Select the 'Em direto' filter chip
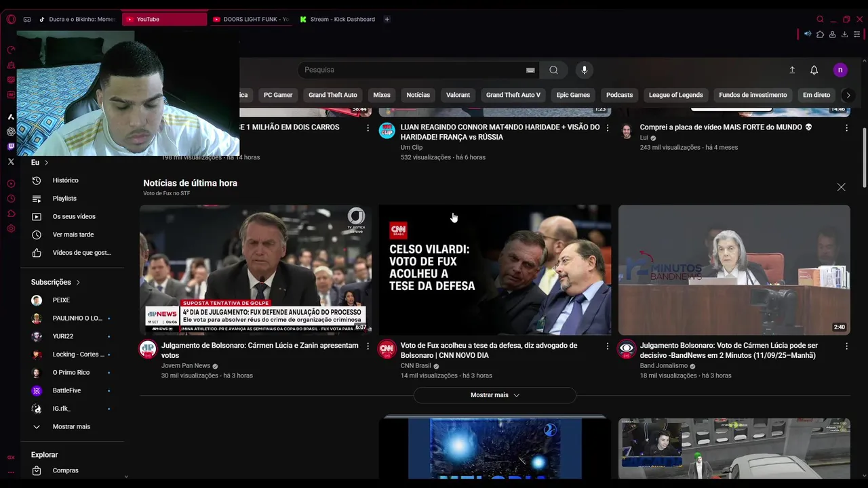Screen dimensions: 868x488 click(x=816, y=95)
